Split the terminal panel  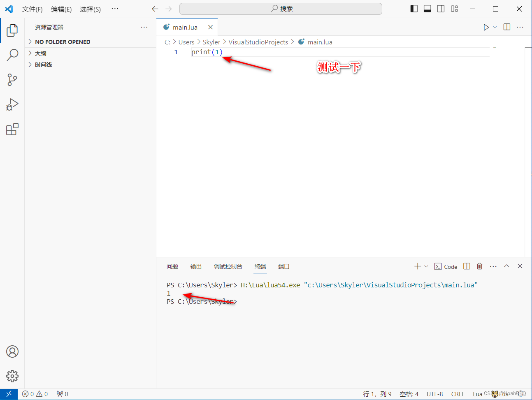pyautogui.click(x=467, y=266)
